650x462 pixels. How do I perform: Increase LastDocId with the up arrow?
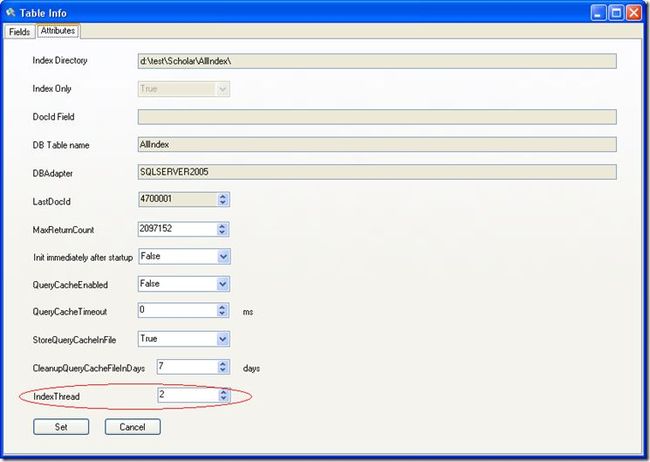pyautogui.click(x=223, y=196)
